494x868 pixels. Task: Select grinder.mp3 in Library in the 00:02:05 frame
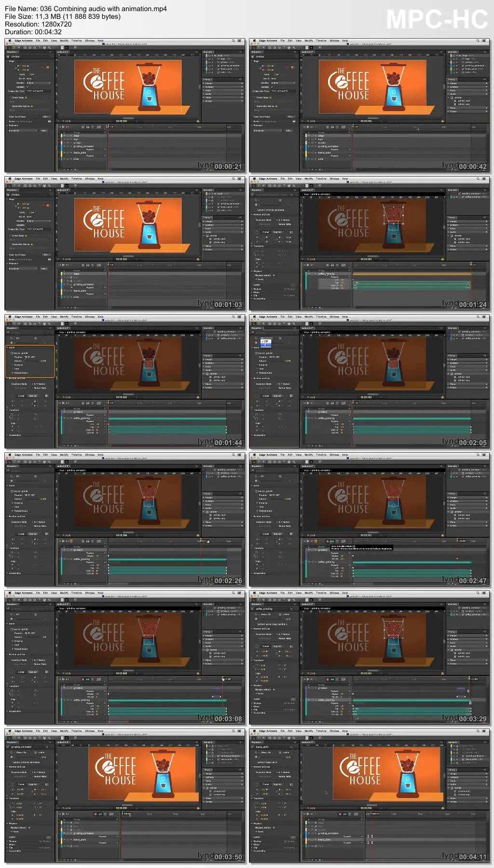[464, 377]
